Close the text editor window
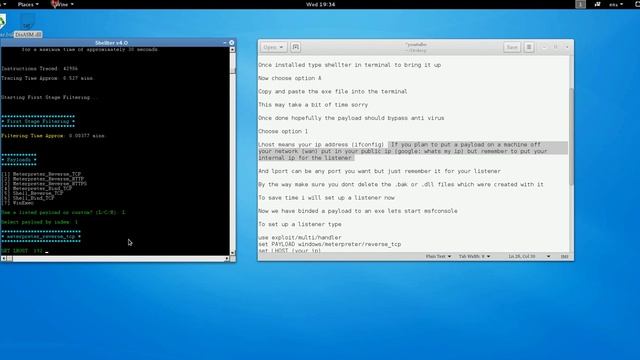 click(x=567, y=47)
